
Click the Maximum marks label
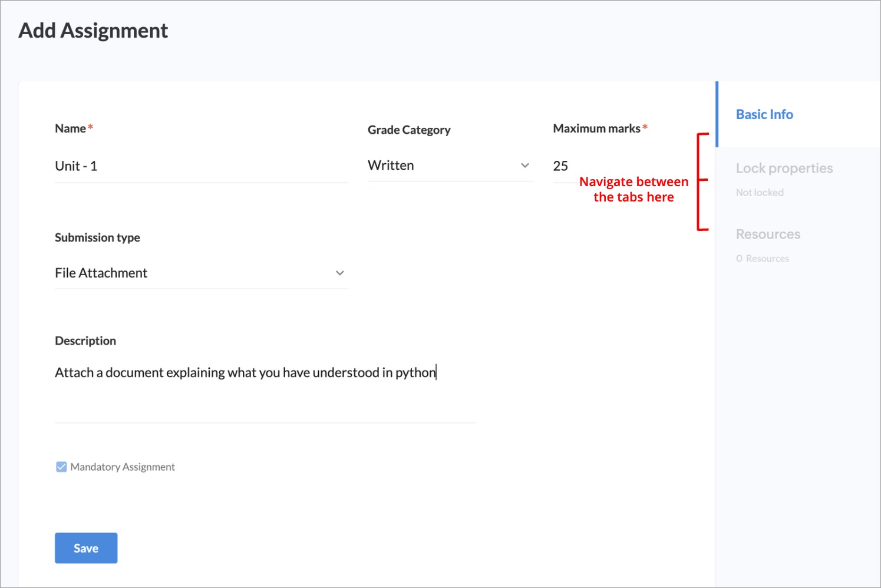pos(596,128)
